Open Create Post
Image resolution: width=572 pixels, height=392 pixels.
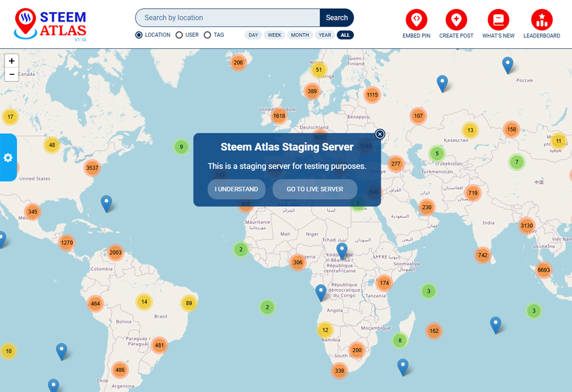(456, 24)
